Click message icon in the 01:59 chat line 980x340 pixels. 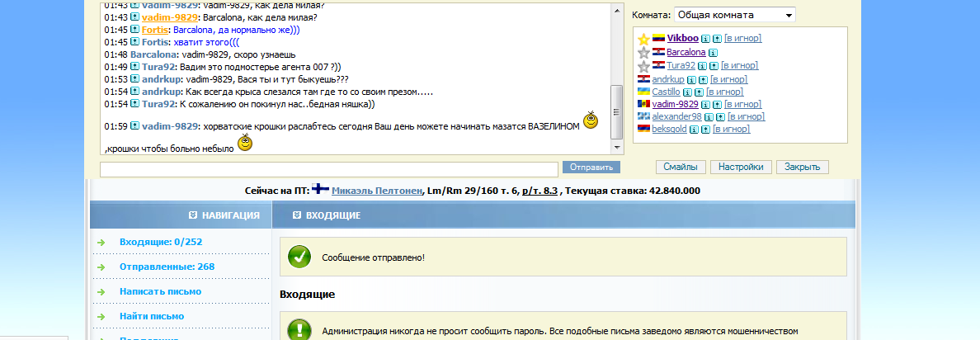tap(134, 126)
